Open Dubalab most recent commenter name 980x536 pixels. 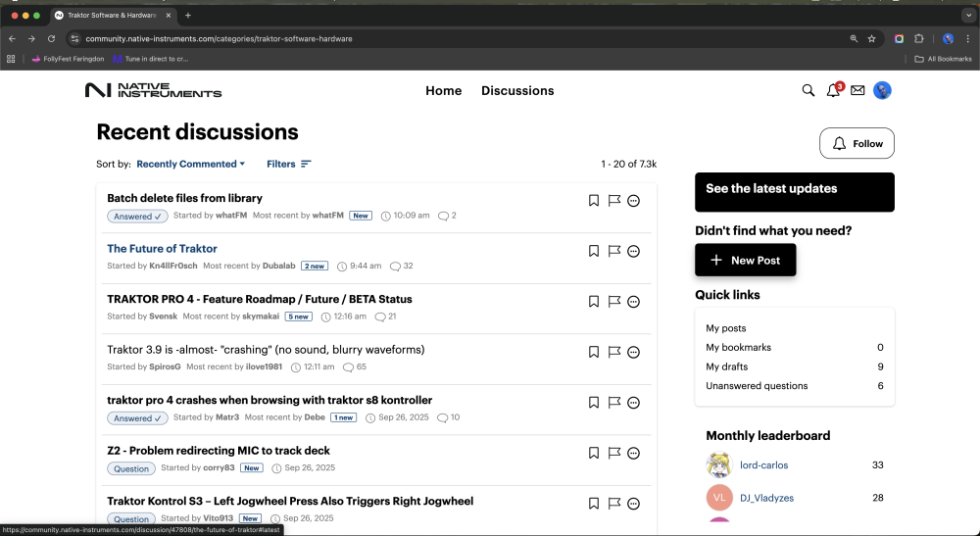[x=278, y=266]
